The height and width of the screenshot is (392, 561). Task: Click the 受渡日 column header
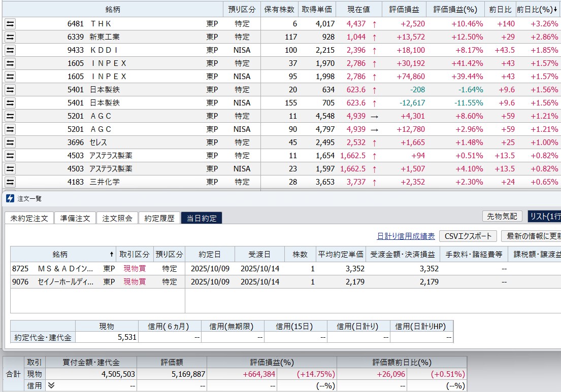click(260, 255)
